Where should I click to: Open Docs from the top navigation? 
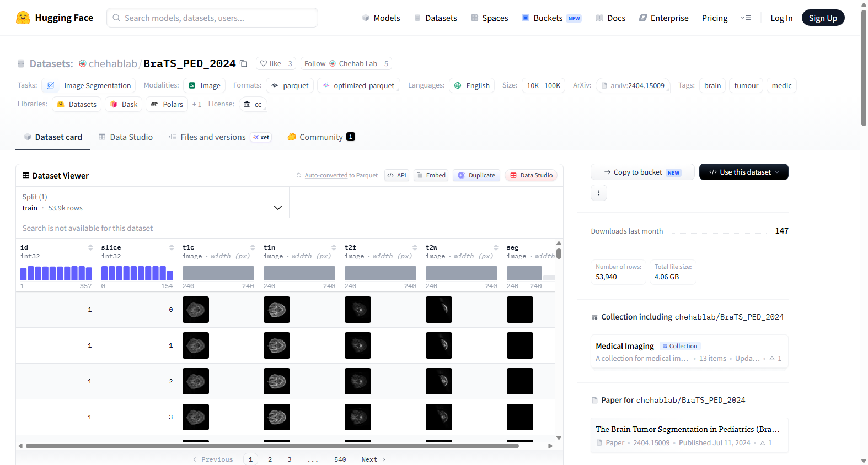(x=610, y=18)
